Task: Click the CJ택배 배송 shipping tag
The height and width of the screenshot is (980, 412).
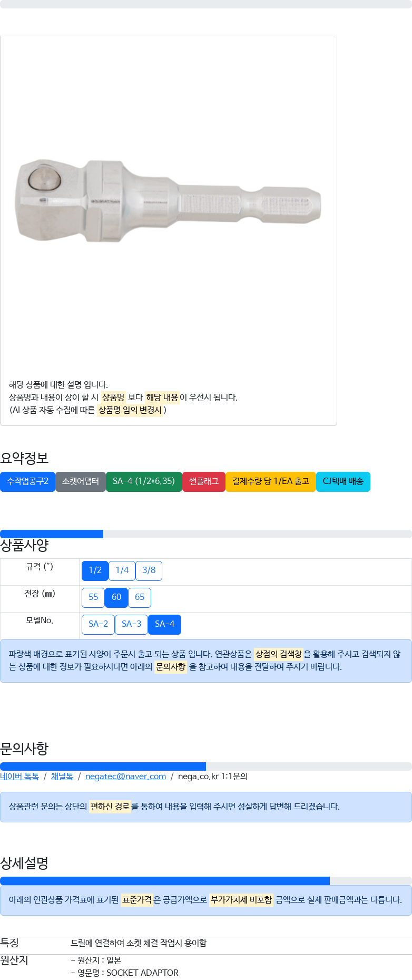Action: 343,481
